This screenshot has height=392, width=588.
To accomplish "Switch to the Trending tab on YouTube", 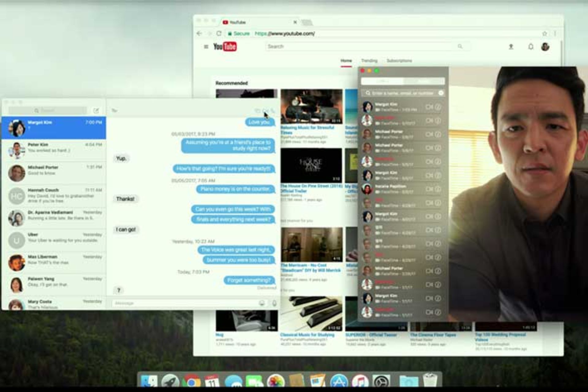I will (369, 61).
